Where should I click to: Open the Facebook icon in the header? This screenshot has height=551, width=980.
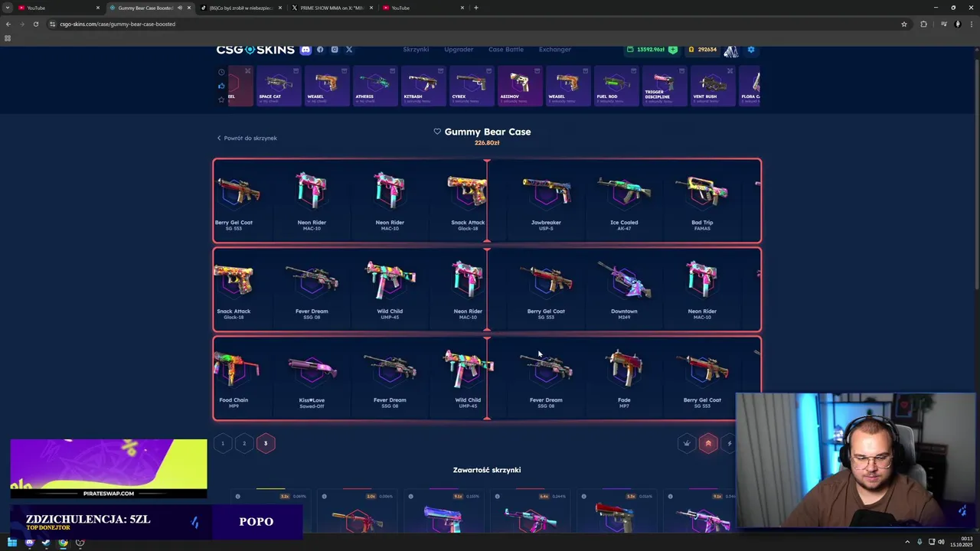tap(320, 50)
